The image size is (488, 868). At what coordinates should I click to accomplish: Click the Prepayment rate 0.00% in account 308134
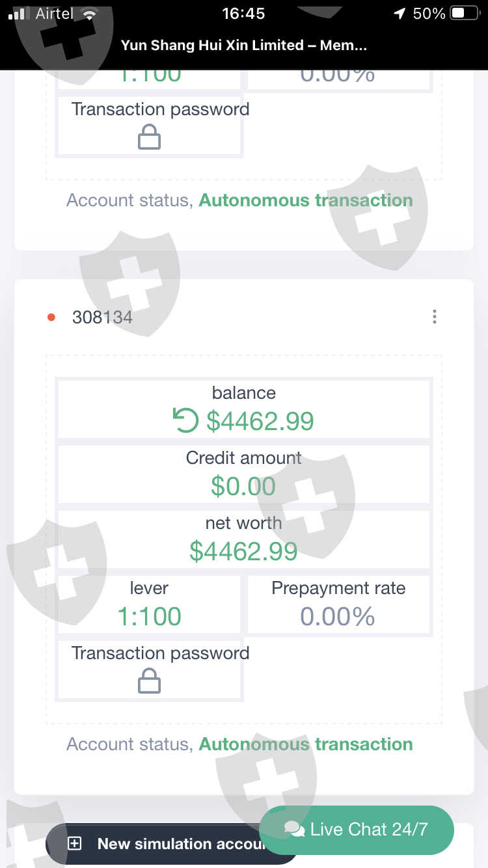[x=338, y=616]
